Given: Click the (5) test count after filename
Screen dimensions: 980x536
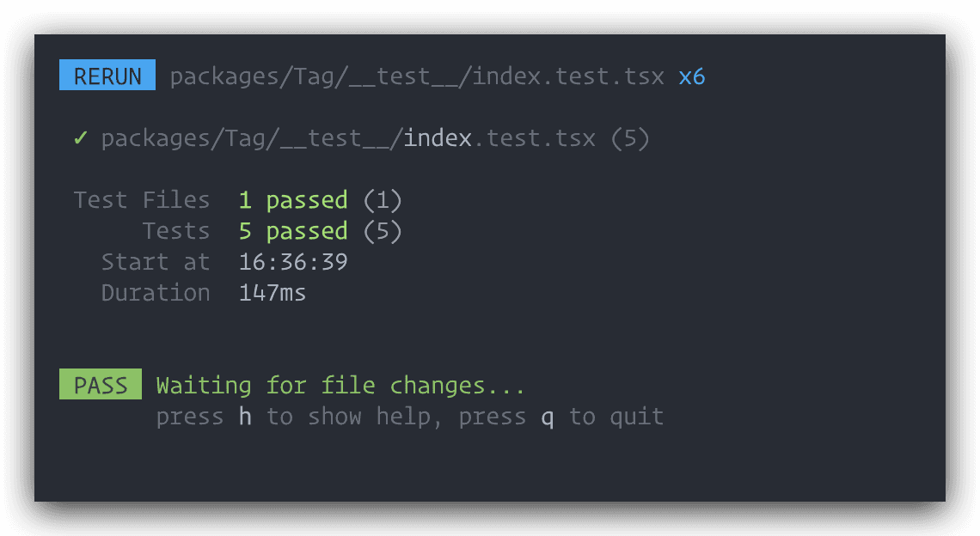Looking at the screenshot, I should tap(630, 138).
